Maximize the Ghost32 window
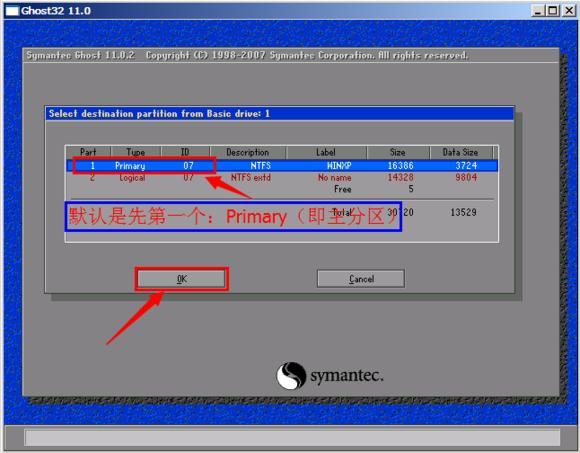The image size is (580, 453). tap(553, 11)
